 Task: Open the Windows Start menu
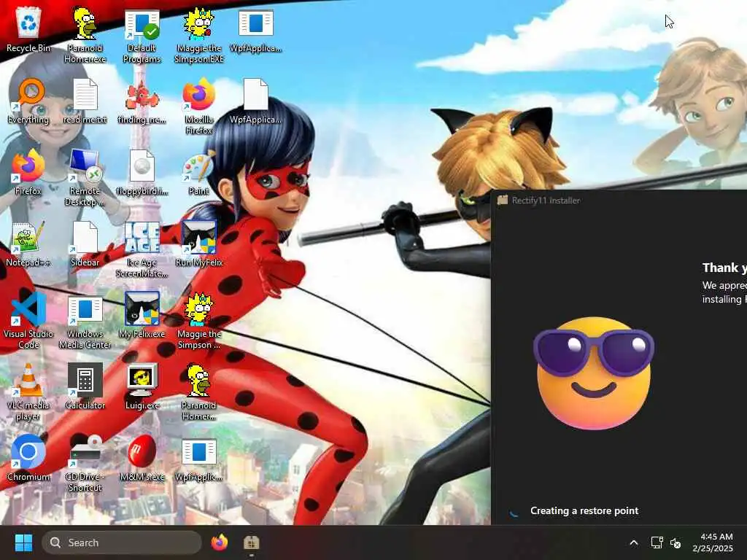(23, 542)
